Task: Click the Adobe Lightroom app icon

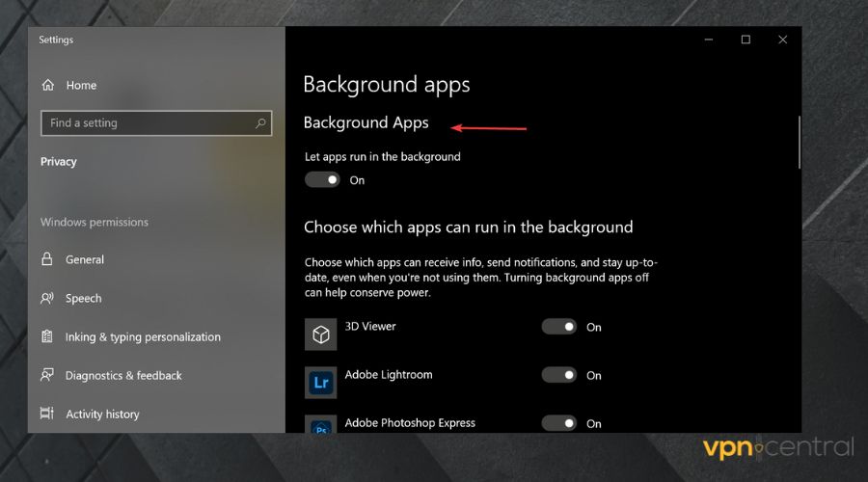Action: pos(320,382)
